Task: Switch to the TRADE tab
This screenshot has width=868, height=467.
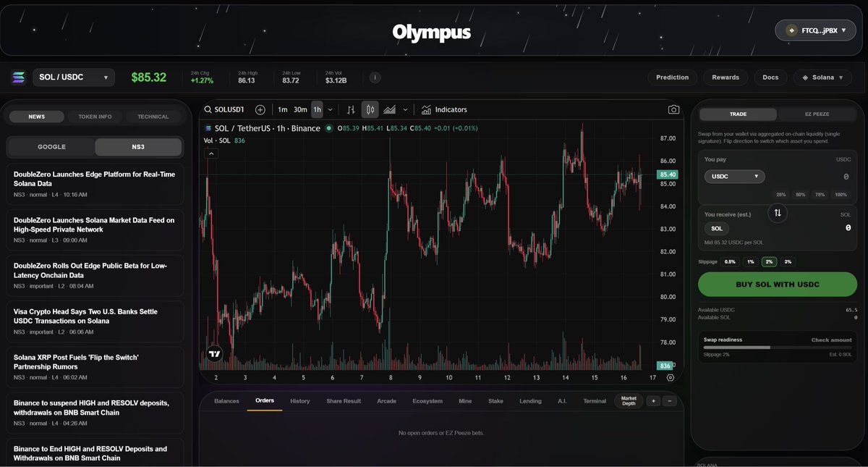Action: 739,114
